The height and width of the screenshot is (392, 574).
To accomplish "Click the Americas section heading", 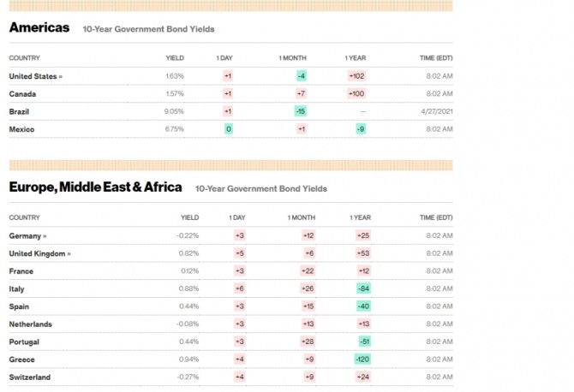I will tap(39, 27).
